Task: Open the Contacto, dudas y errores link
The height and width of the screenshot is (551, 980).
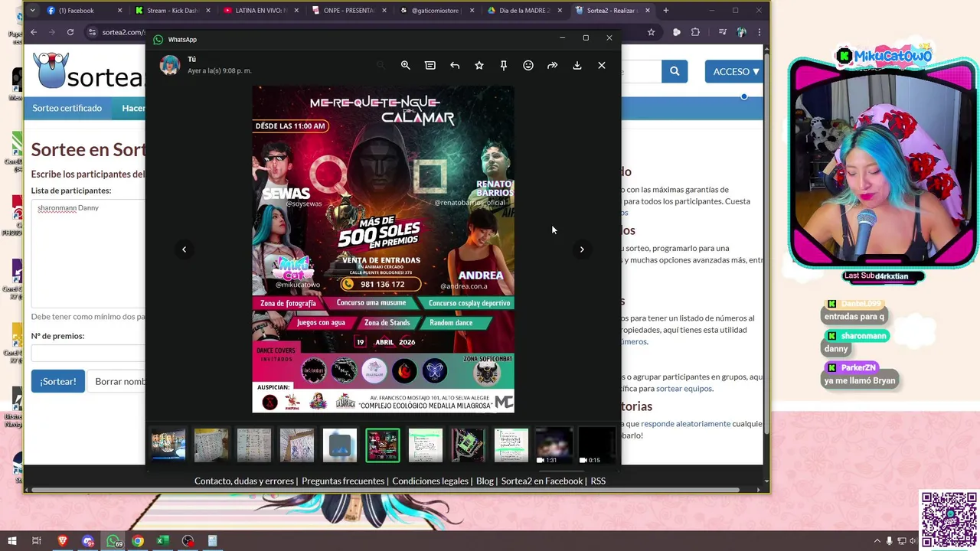Action: coord(244,481)
